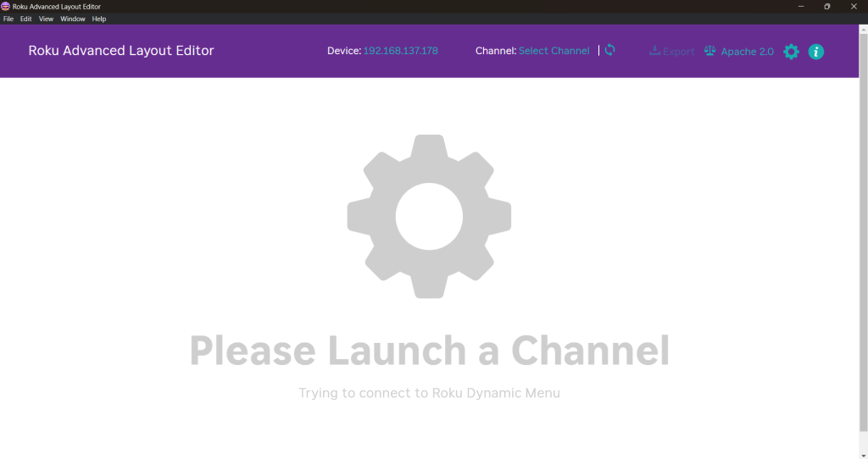Viewport: 868px width, 459px height.
Task: Open the Edit menu
Action: pyautogui.click(x=26, y=19)
